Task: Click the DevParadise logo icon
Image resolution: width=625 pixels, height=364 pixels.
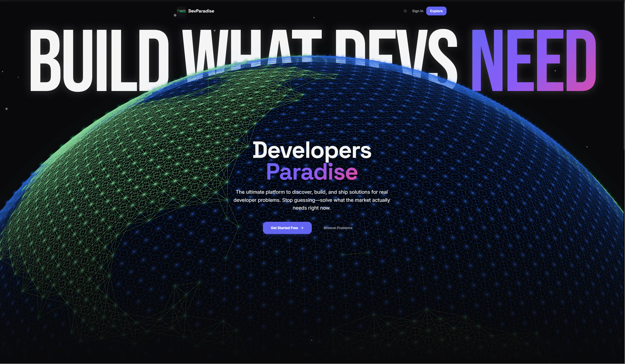Action: (181, 11)
